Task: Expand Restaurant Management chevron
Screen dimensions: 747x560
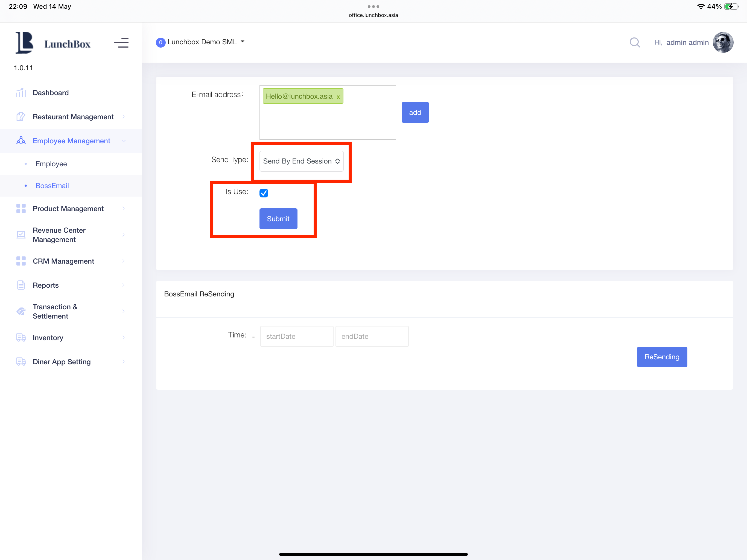Action: point(124,117)
